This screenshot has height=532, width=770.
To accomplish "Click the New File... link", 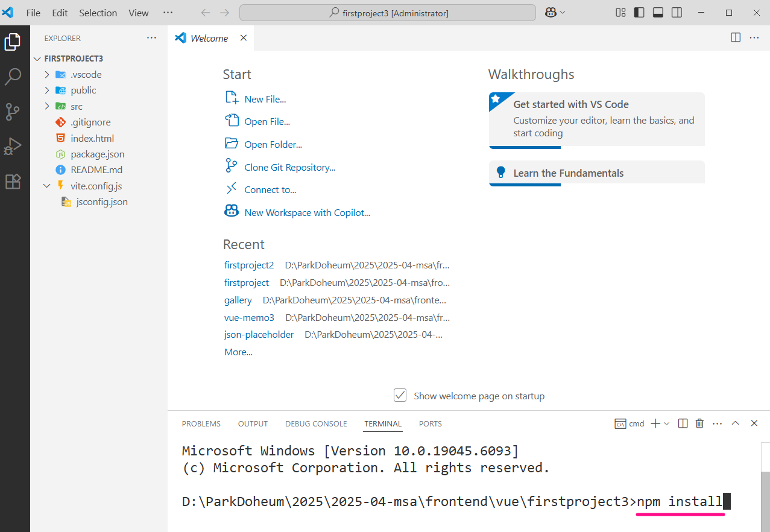I will coord(265,99).
